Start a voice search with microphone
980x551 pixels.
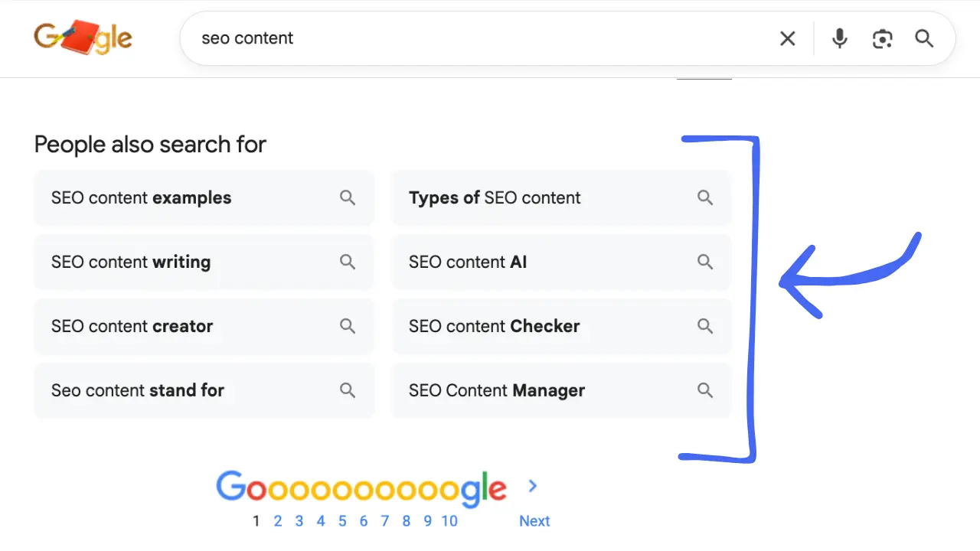coord(840,38)
